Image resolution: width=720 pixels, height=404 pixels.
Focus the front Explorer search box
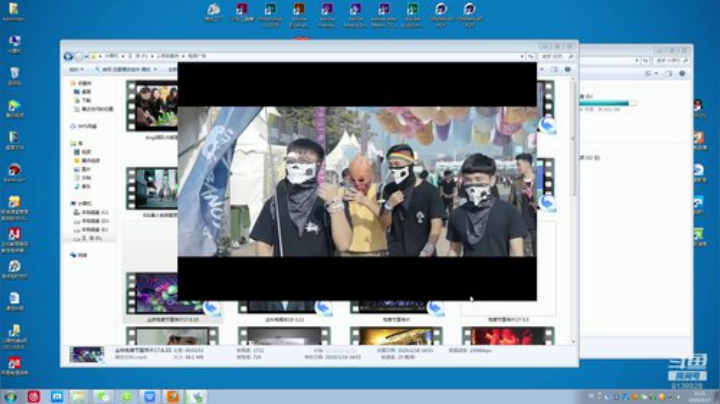[557, 56]
